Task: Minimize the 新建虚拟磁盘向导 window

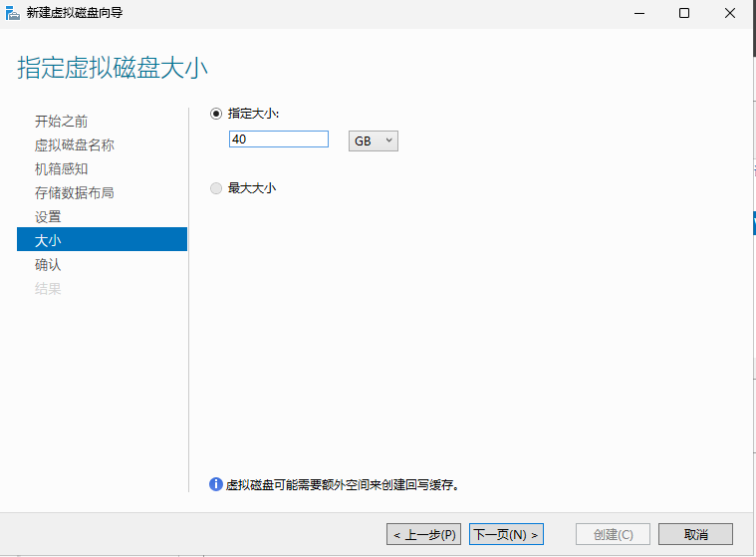Action: 639,14
